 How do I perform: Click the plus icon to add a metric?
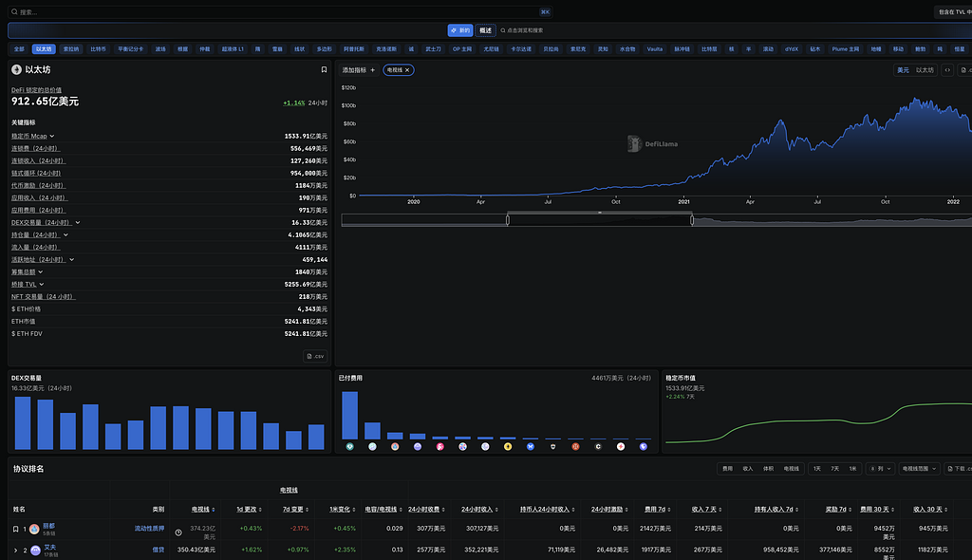pos(373,70)
